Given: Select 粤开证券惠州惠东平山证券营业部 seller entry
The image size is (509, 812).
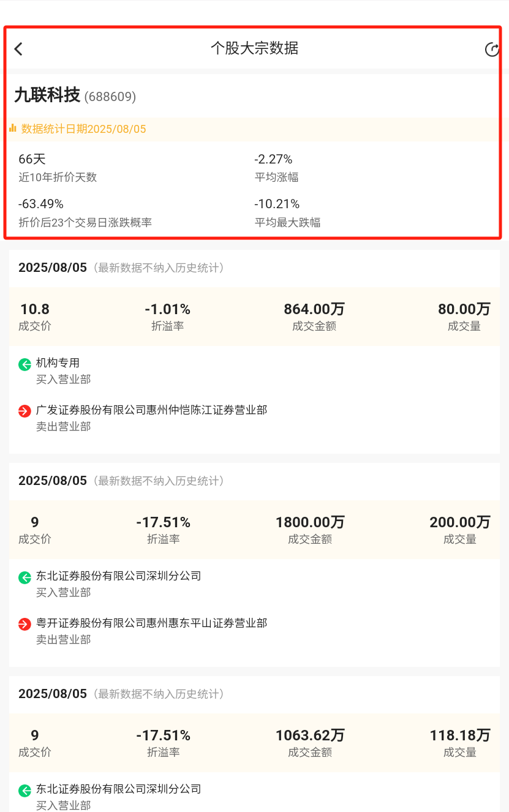Looking at the screenshot, I should pos(151,623).
